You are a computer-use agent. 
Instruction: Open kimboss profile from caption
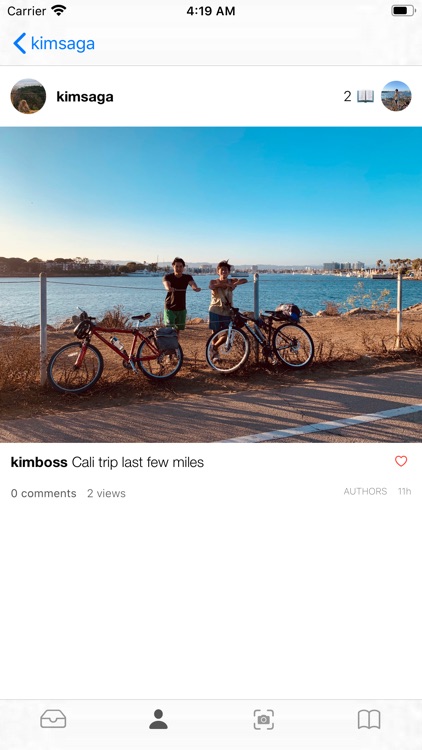pyautogui.click(x=39, y=462)
